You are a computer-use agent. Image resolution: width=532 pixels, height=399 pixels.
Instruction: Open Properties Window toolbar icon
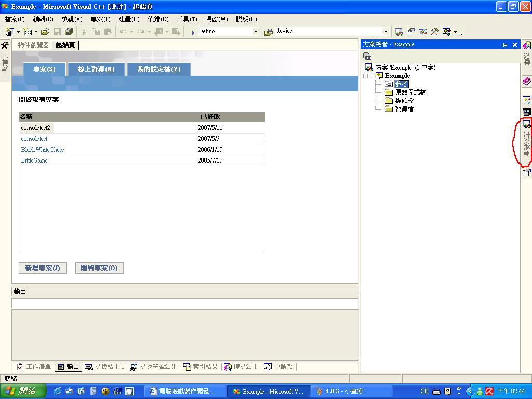[411, 32]
